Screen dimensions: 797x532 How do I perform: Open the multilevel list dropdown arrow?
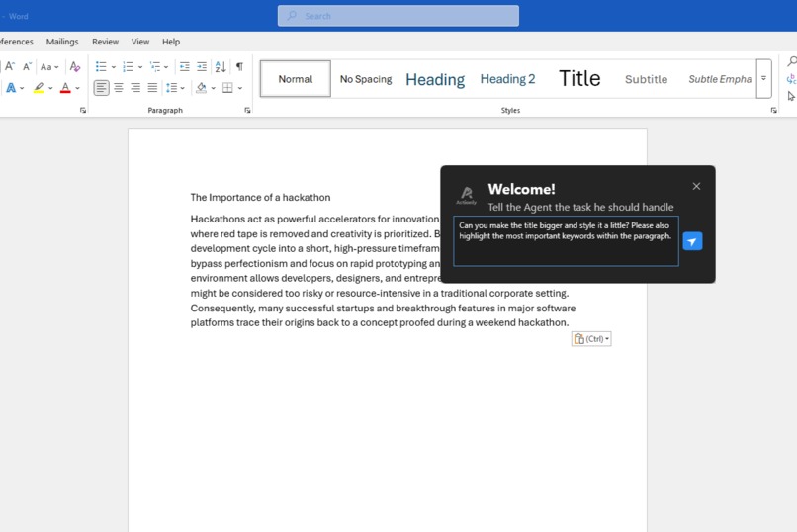click(166, 67)
